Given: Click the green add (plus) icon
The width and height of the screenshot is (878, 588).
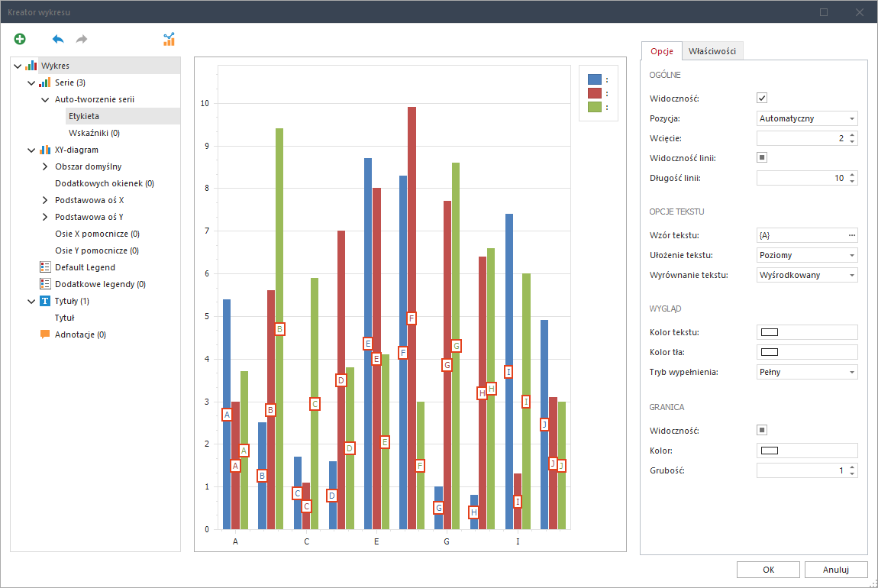Looking at the screenshot, I should click(20, 39).
